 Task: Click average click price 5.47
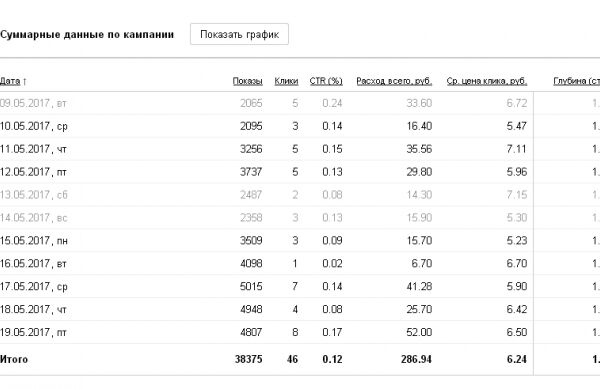coord(517,126)
